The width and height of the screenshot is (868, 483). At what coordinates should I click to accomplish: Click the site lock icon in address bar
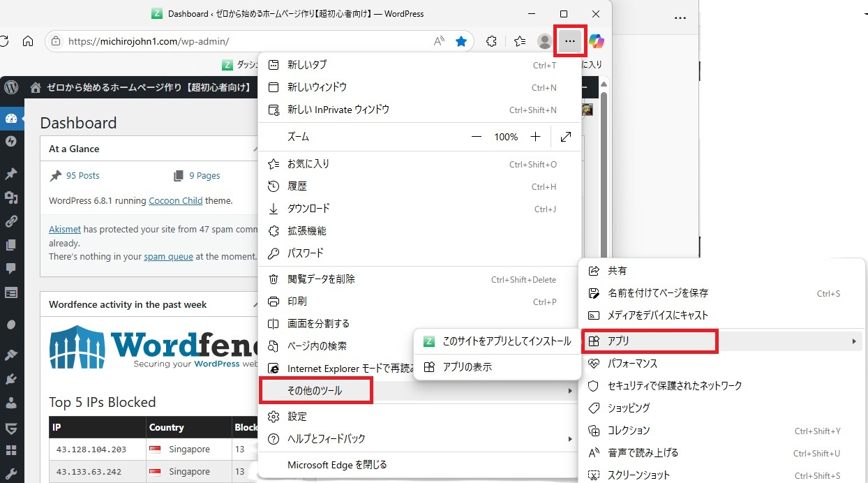tap(57, 41)
